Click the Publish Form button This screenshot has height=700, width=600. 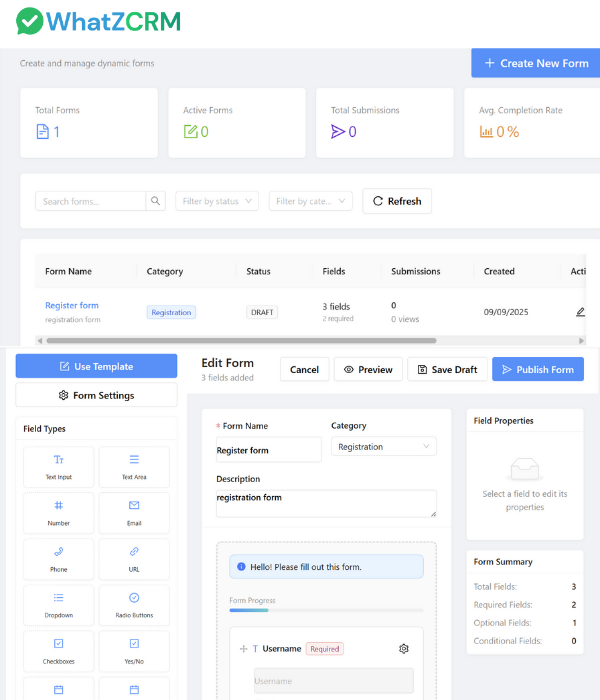tap(537, 369)
